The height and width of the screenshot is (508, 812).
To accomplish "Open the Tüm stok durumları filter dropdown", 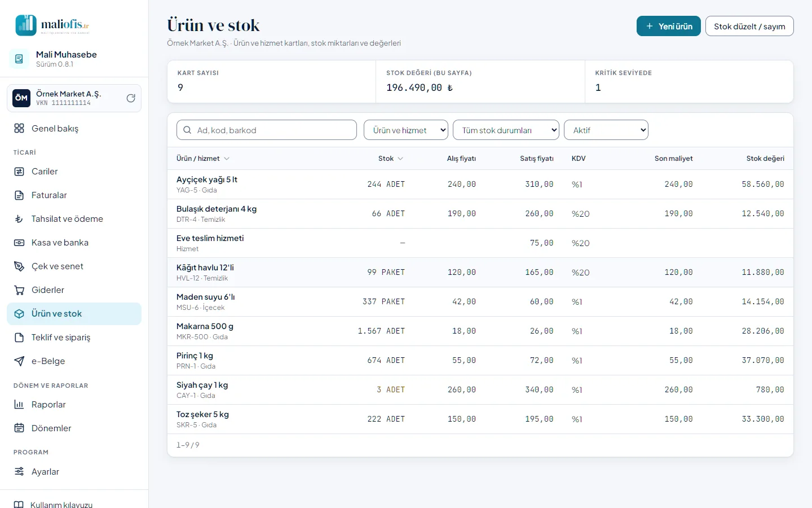I will pos(506,130).
